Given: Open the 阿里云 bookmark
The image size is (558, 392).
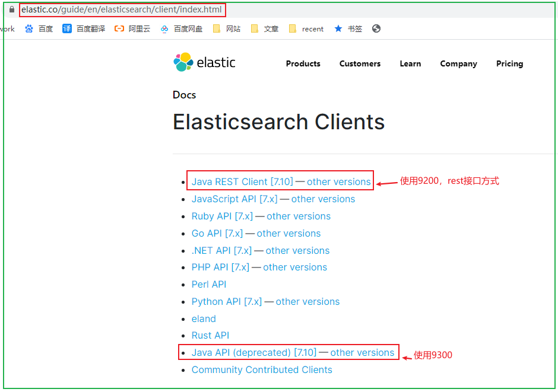Looking at the screenshot, I should tap(132, 29).
